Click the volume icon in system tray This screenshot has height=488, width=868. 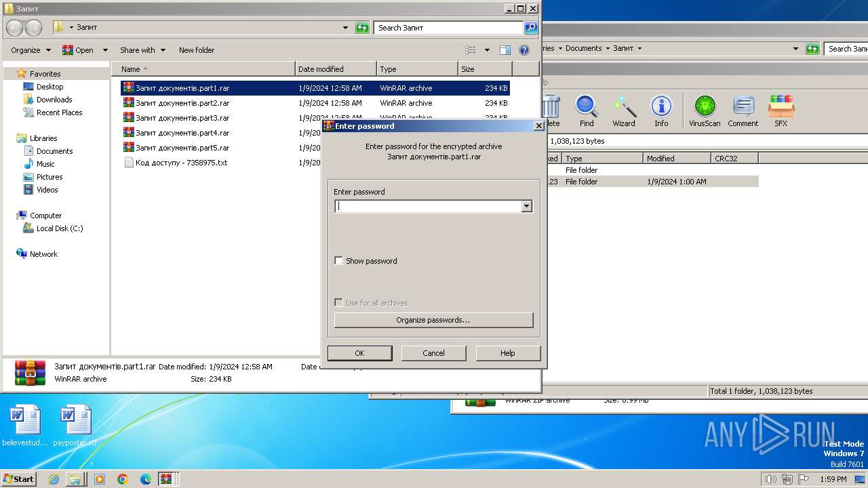[770, 479]
